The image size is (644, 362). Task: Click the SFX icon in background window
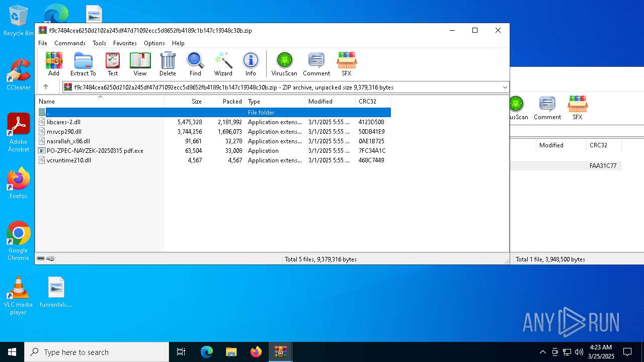[x=577, y=108]
